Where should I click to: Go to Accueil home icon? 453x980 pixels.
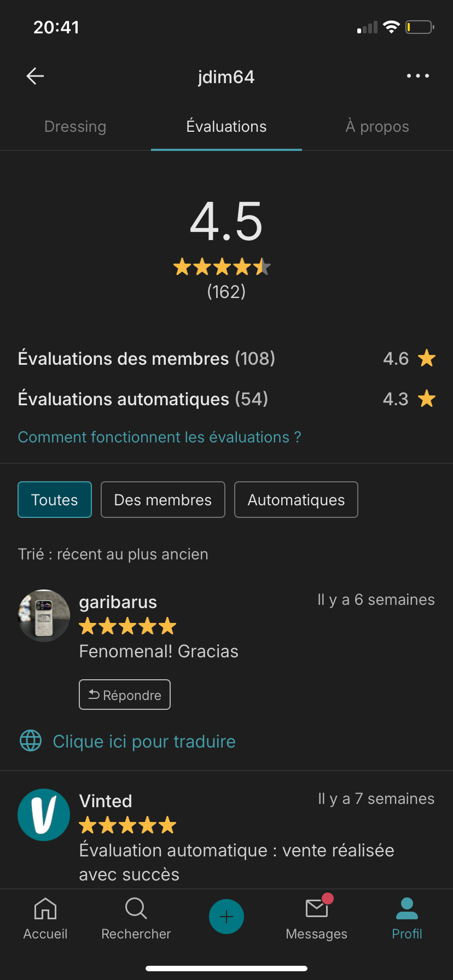point(45,909)
